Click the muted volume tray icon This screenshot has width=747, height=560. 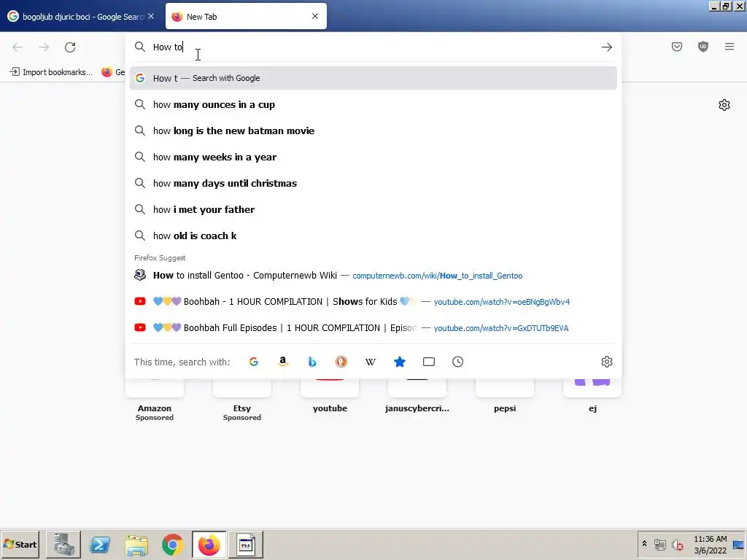(x=677, y=544)
